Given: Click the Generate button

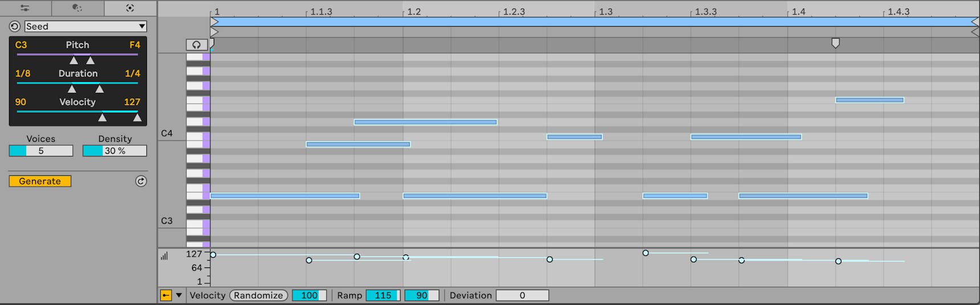Looking at the screenshot, I should pyautogui.click(x=40, y=181).
